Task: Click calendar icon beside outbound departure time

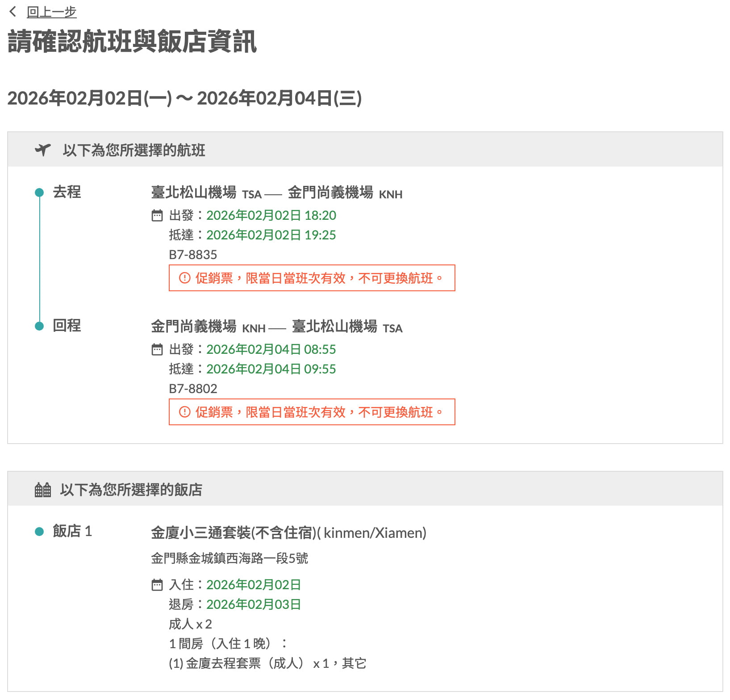Action: pyautogui.click(x=157, y=216)
